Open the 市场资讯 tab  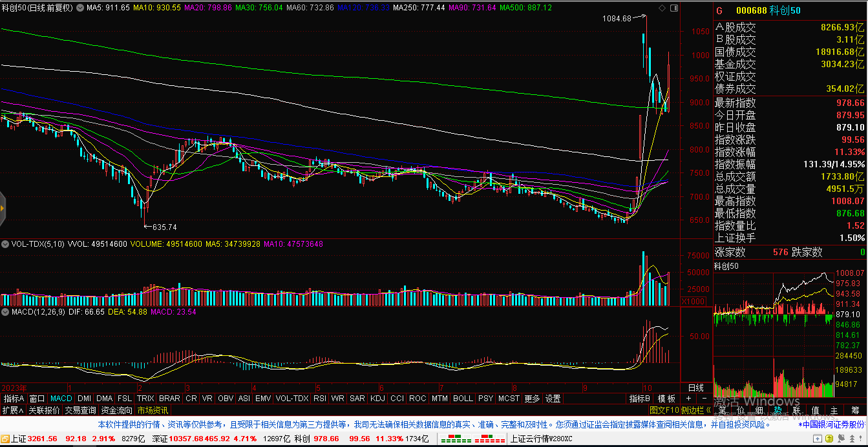(x=153, y=410)
